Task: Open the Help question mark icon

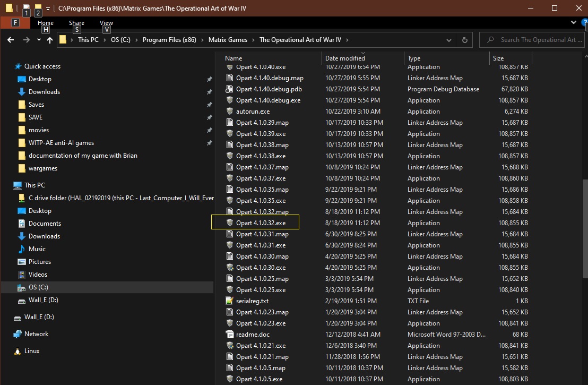Action: click(x=585, y=22)
